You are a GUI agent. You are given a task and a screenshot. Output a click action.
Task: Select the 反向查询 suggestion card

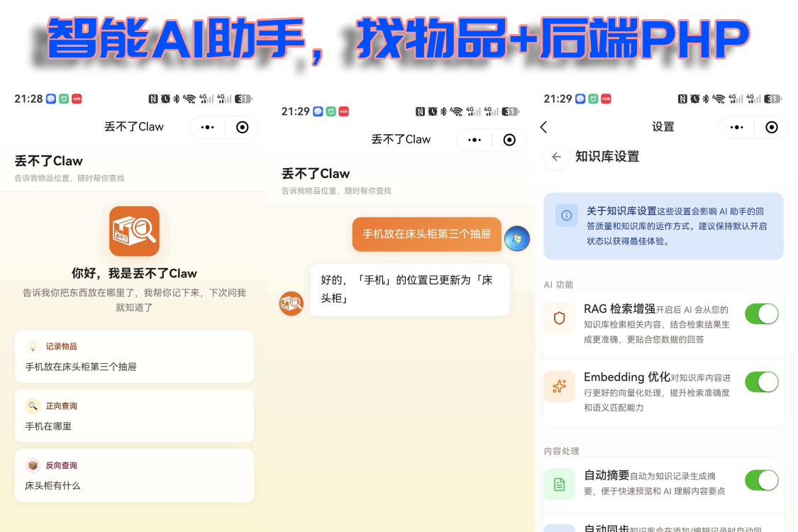point(134,475)
